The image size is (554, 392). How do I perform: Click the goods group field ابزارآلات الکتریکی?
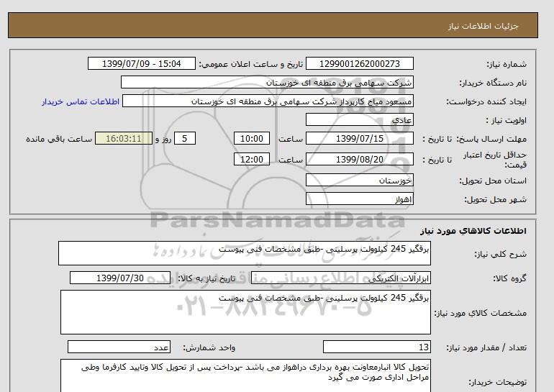click(x=340, y=278)
